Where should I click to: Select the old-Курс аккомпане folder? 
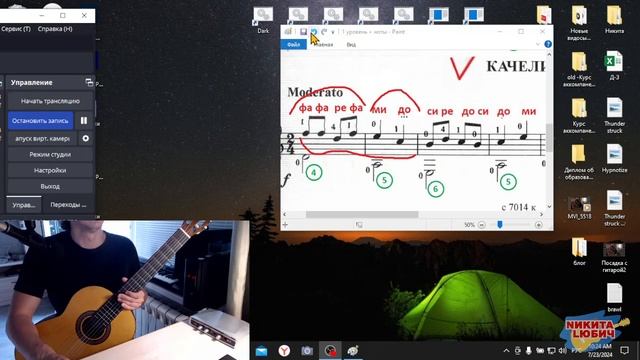click(x=579, y=69)
